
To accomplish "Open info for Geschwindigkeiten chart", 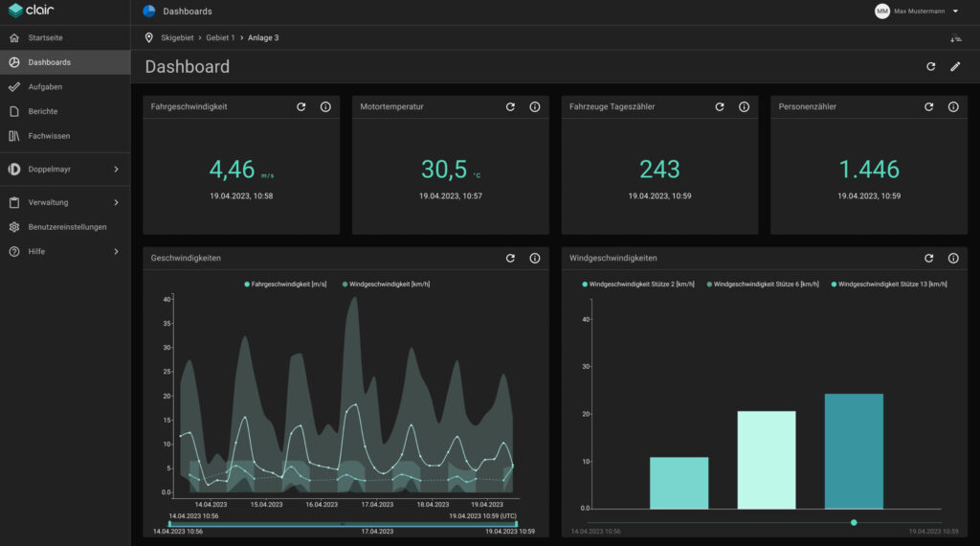I will tap(535, 259).
